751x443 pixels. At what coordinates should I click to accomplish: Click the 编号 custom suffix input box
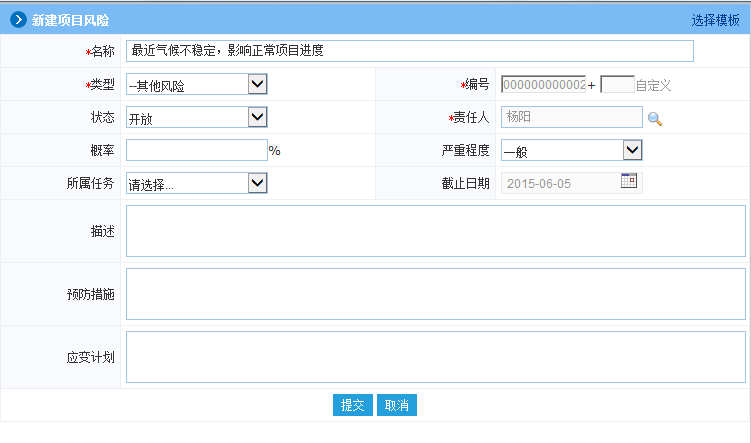pos(616,85)
